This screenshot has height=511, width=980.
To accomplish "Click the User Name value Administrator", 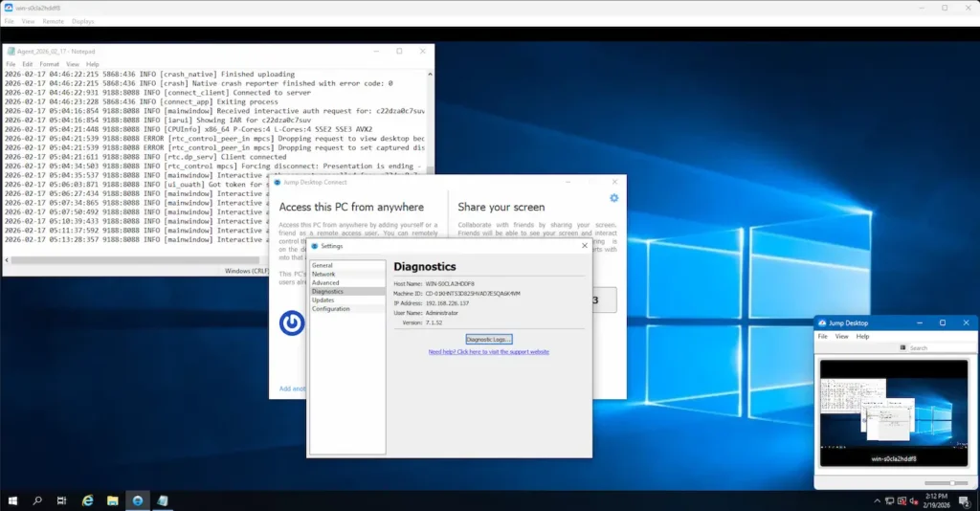I will coord(442,313).
